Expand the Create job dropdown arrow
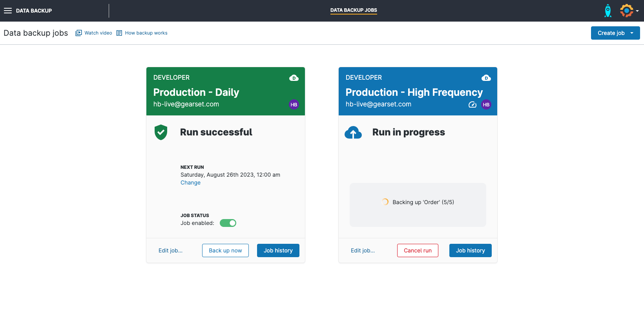Viewport: 644px width, 318px height. [632, 33]
